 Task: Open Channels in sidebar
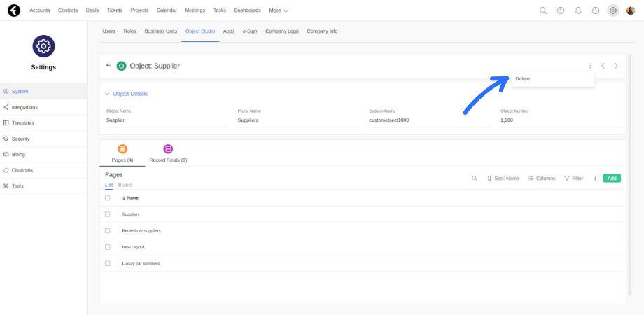pos(43,170)
